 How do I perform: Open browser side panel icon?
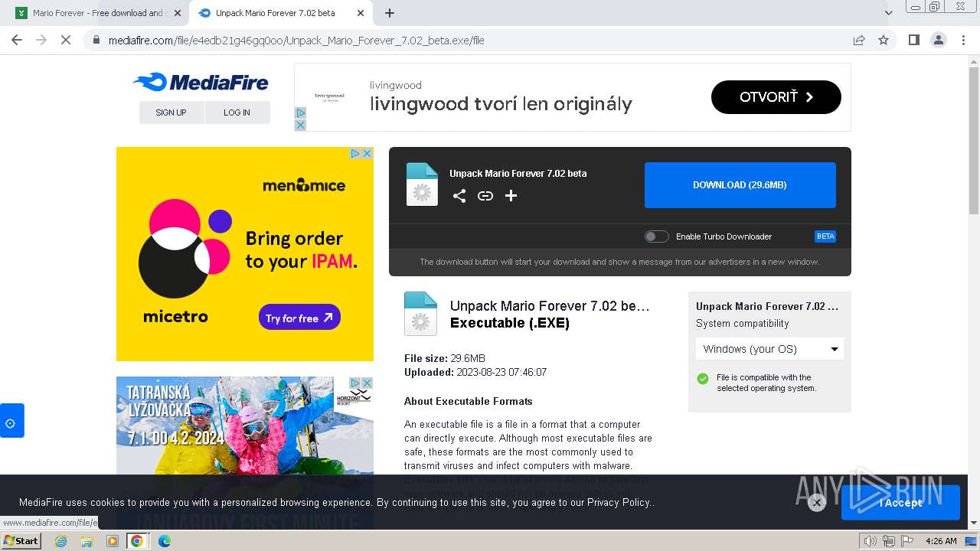[x=913, y=40]
